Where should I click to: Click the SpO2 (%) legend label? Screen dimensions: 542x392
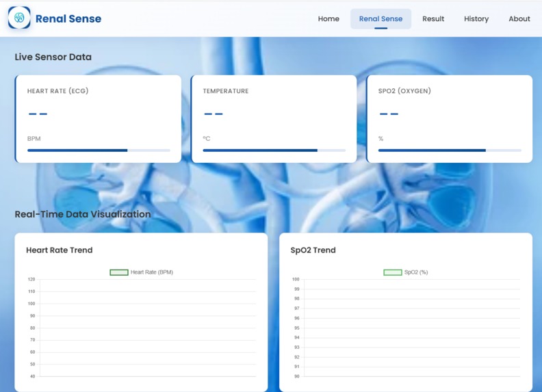[416, 272]
